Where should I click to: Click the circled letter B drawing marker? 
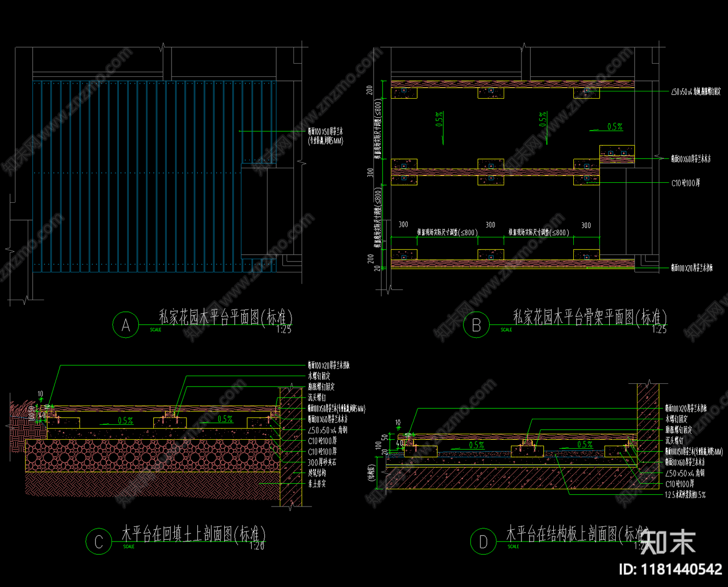[476, 325]
